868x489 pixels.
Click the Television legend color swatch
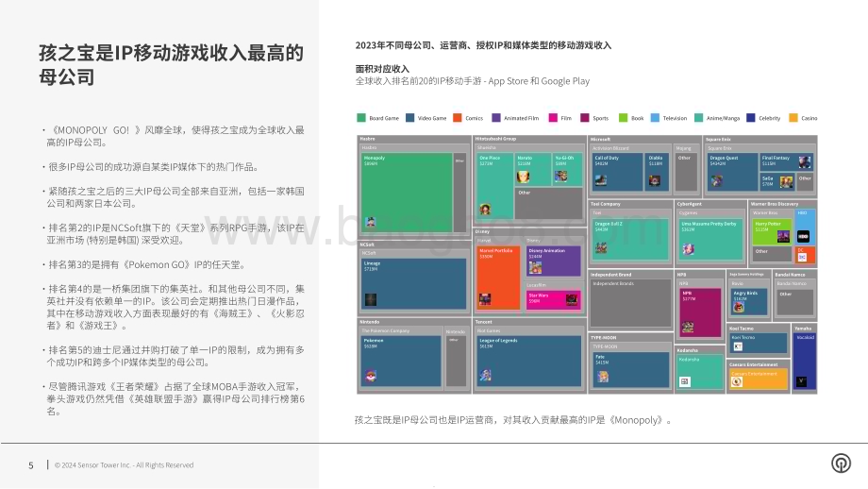(x=655, y=117)
